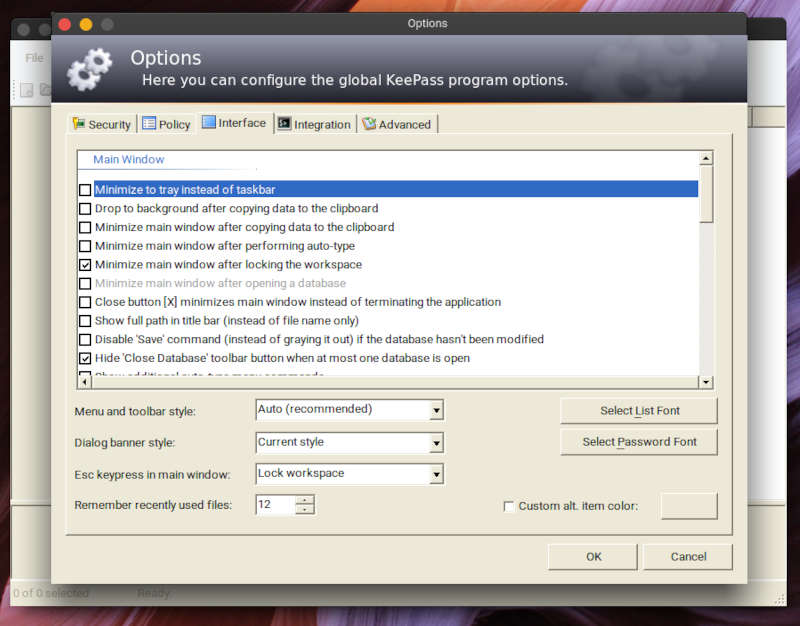
Task: Click the Advanced tab icon
Action: point(369,124)
